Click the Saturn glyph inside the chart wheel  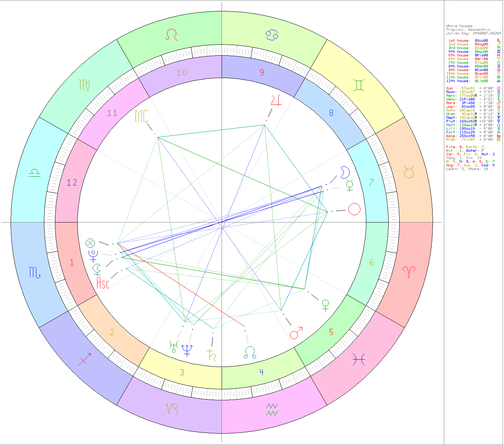tap(211, 355)
